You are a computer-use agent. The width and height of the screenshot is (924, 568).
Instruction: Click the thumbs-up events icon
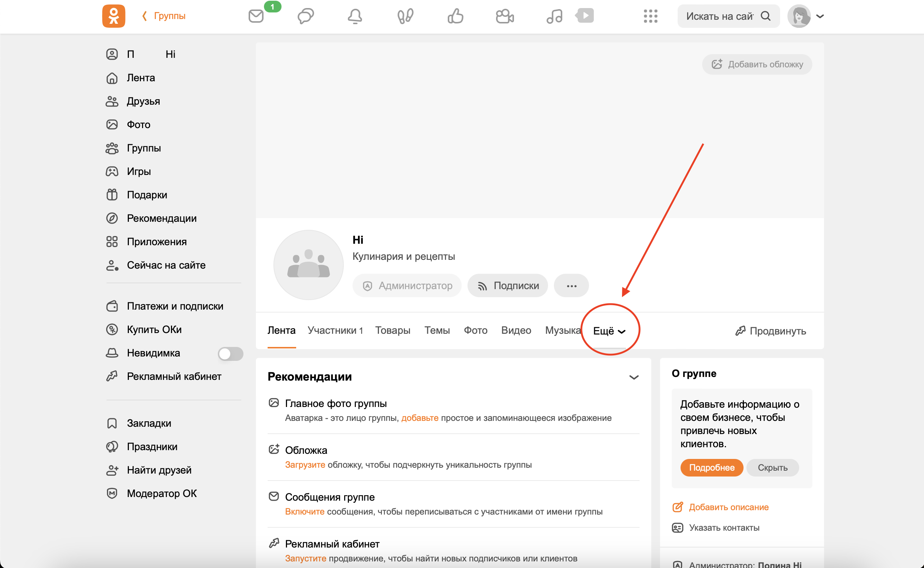point(455,16)
